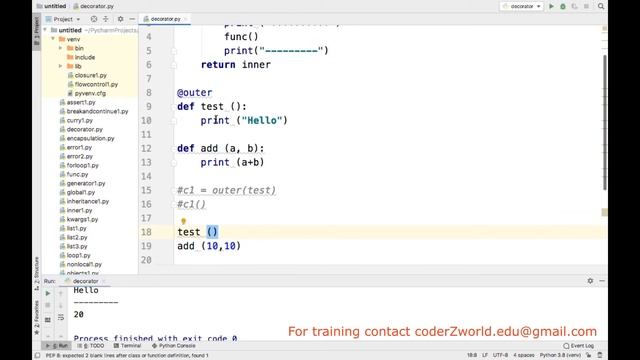Open the decorator run configuration dropdown
The width and height of the screenshot is (640, 360).
click(522, 6)
